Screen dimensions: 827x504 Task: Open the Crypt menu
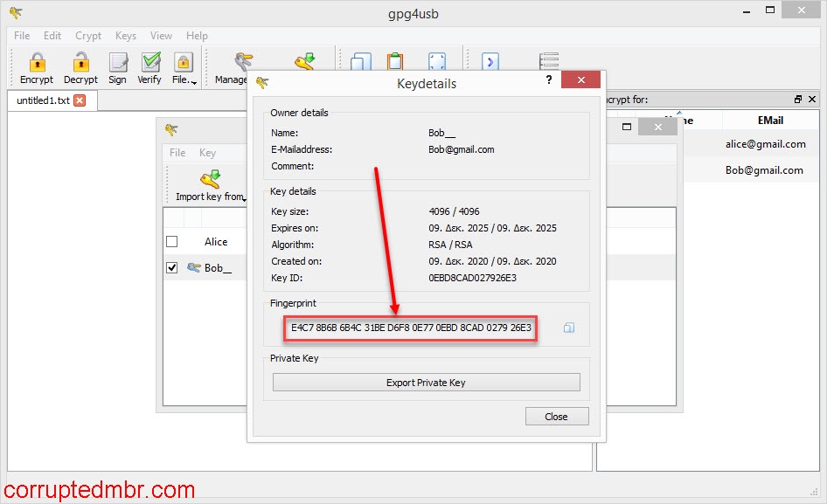87,36
